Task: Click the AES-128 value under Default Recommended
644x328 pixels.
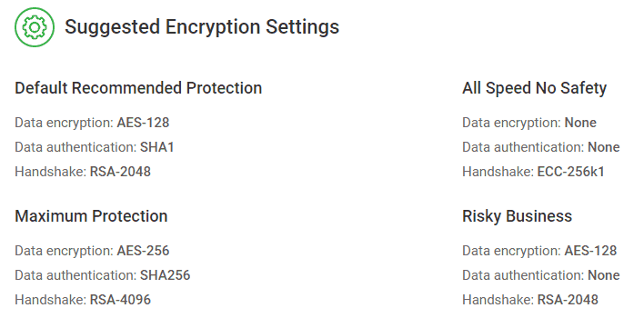Action: [143, 123]
